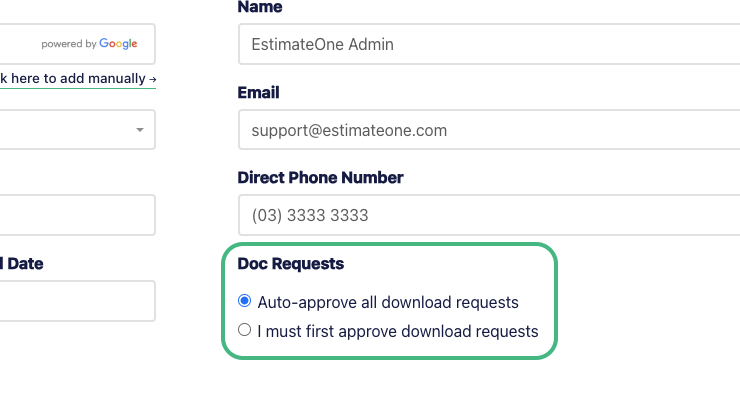
Task: Expand the dropdown caret under the manual link
Action: click(x=140, y=130)
